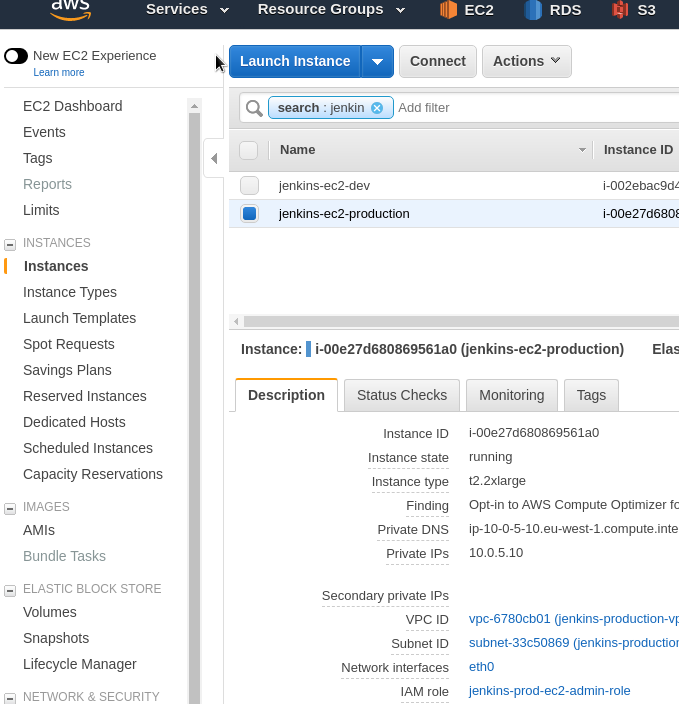The image size is (679, 704).
Task: Click the Learn more link
Action: click(59, 72)
